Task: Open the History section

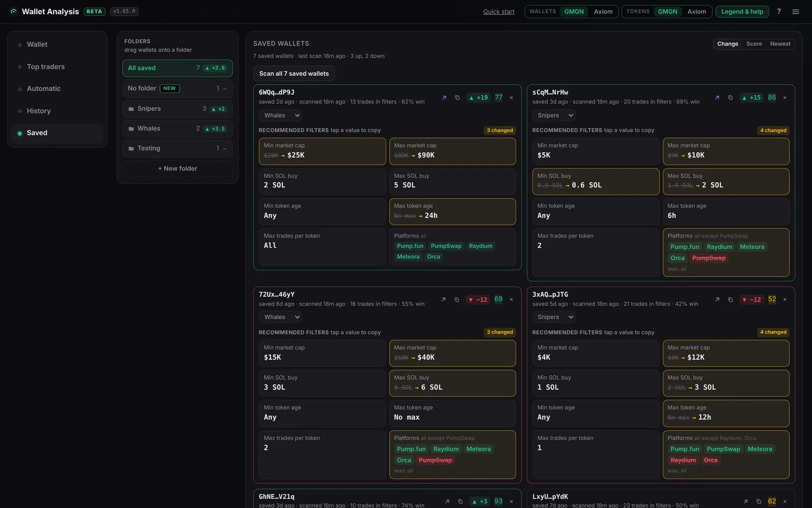Action: (x=57, y=111)
